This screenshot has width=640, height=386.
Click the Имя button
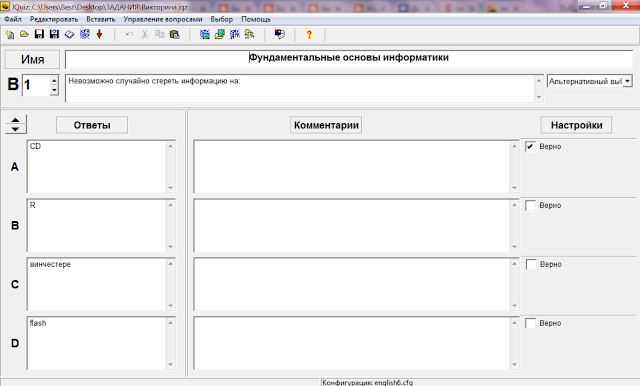click(32, 60)
